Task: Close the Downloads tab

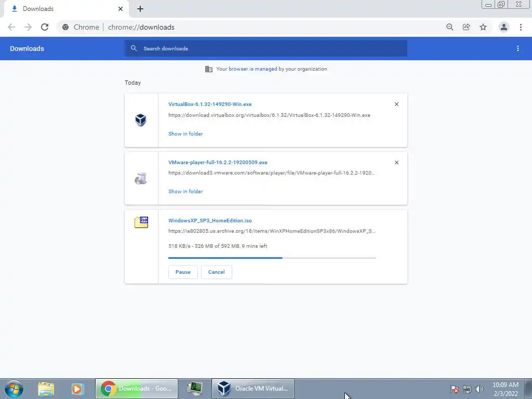Action: [121, 9]
